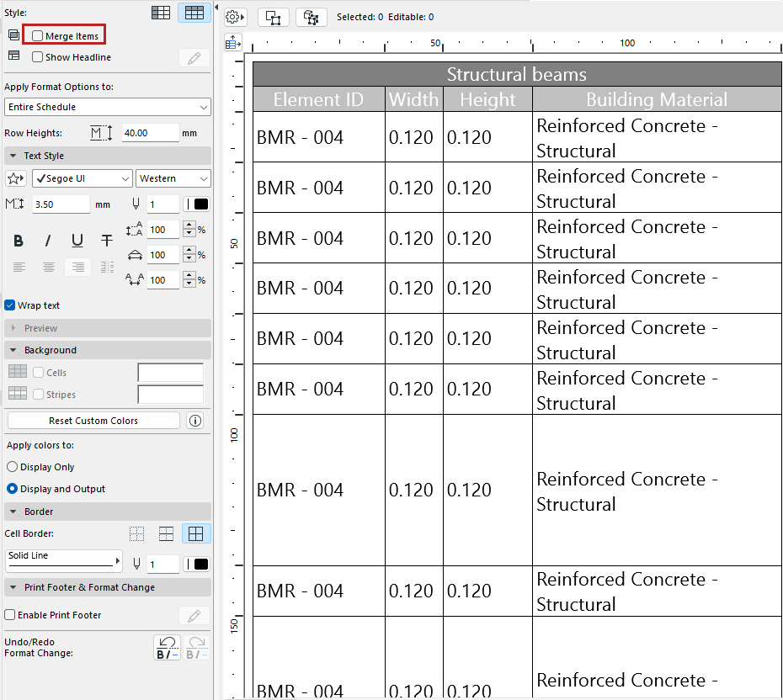Open schedule settings gear icon in toolbar

(x=235, y=17)
